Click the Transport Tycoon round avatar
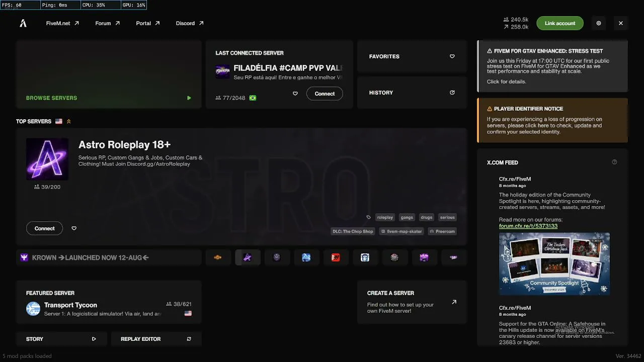Screen dimensions: 644x362 33,309
